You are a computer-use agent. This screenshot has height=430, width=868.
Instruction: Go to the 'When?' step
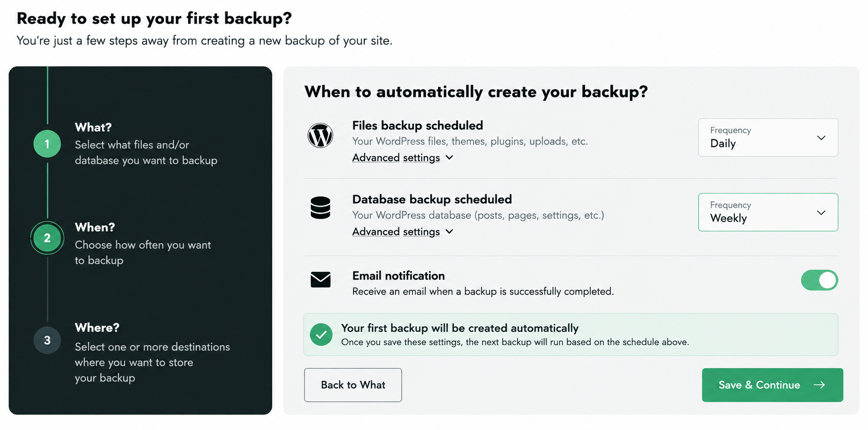[x=95, y=227]
